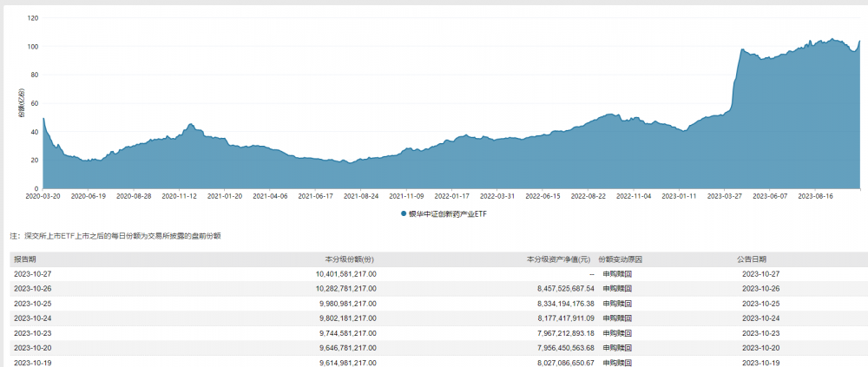Click announcement date 2023-10-23 in last column
Screen dimensions: 868x367
[761, 332]
